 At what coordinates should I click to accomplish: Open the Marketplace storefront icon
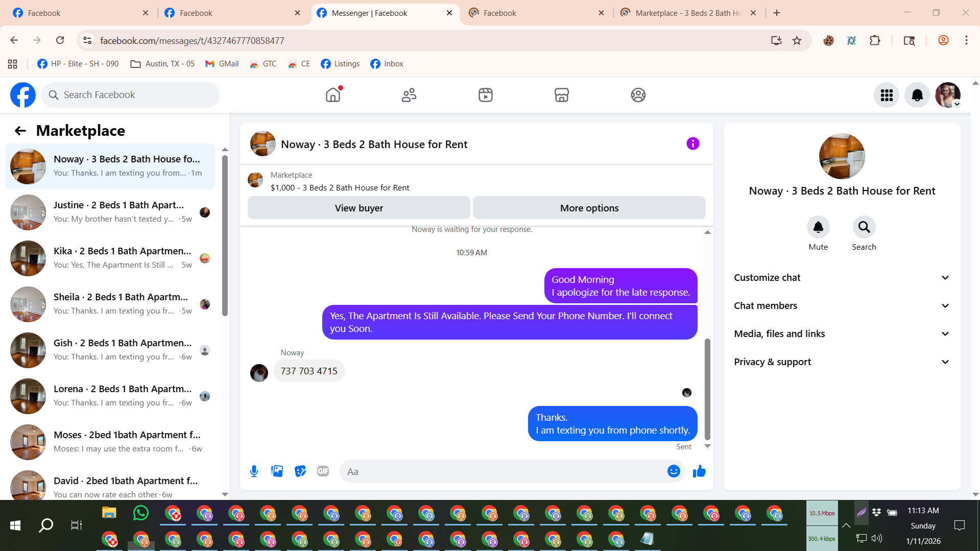(562, 95)
